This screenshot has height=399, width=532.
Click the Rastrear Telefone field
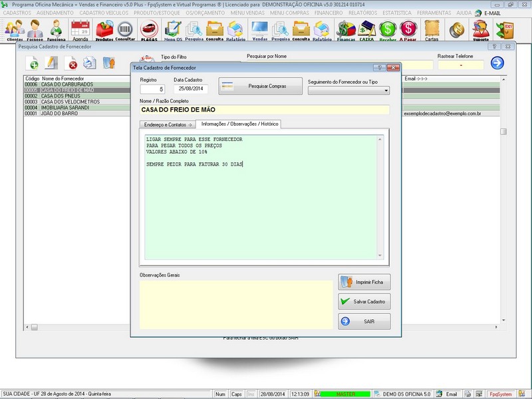[x=460, y=65]
